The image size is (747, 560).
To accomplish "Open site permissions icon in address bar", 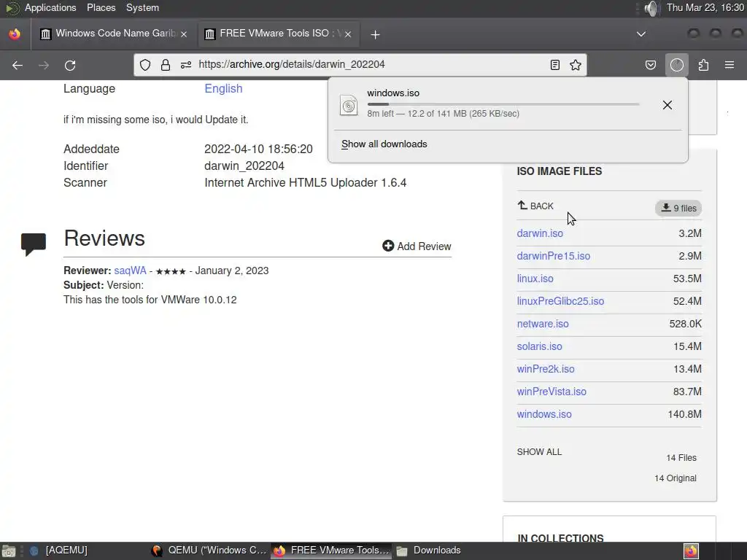I will (186, 65).
